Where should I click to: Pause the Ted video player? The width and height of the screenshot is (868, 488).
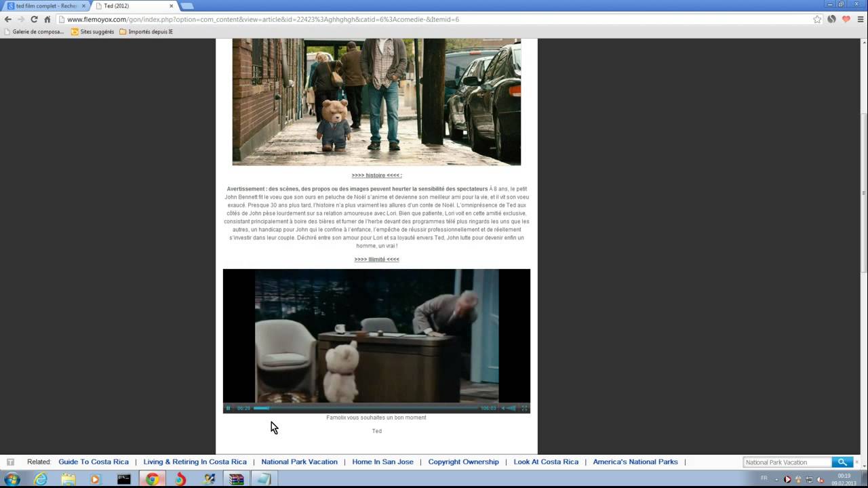[228, 408]
